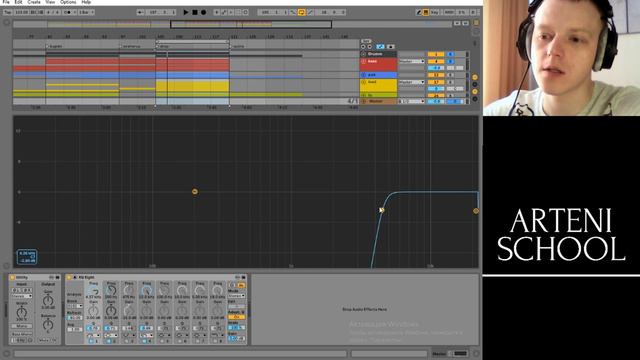Click the Tap tempo button
This screenshot has height=360, width=640.
point(7,12)
